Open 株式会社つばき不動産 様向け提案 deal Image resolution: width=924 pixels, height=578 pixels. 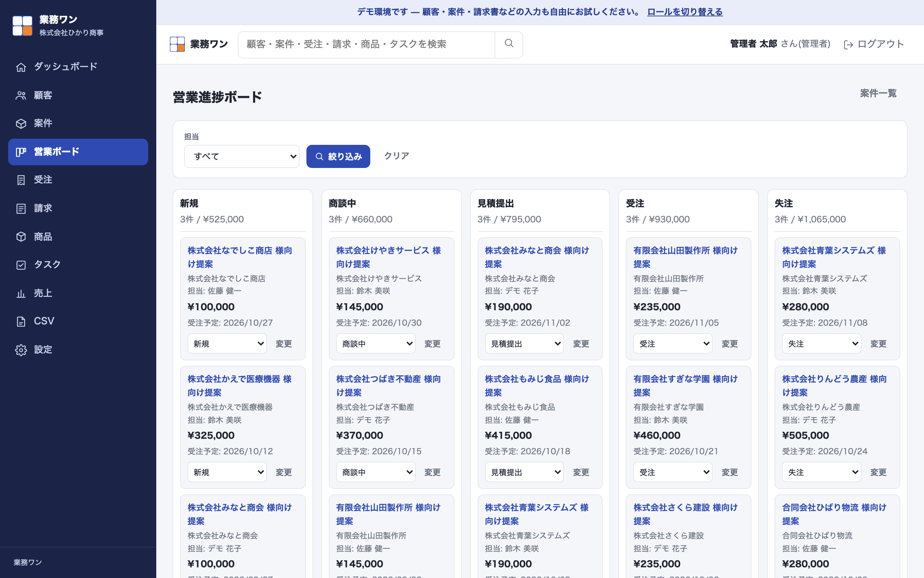coord(388,386)
